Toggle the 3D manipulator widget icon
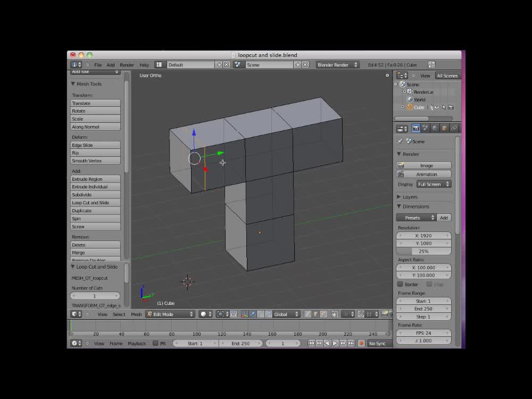Screen dimensions: 532x399 pyautogui.click(x=244, y=314)
